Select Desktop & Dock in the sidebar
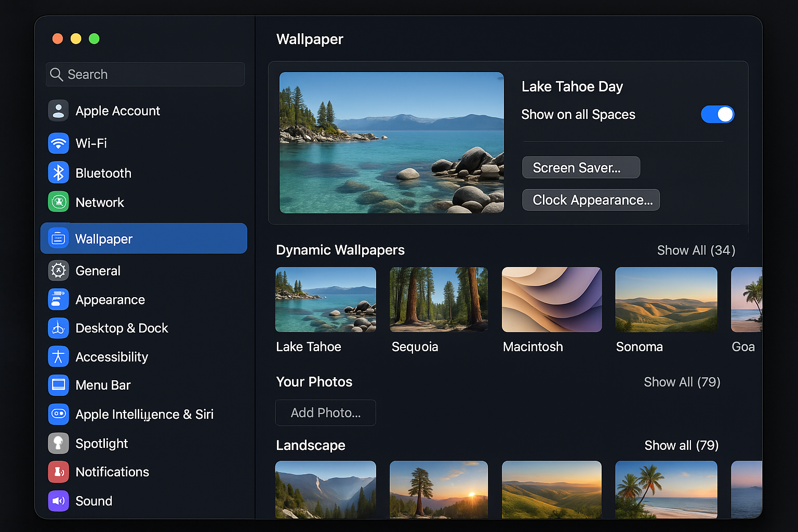The height and width of the screenshot is (532, 798). 58,328
